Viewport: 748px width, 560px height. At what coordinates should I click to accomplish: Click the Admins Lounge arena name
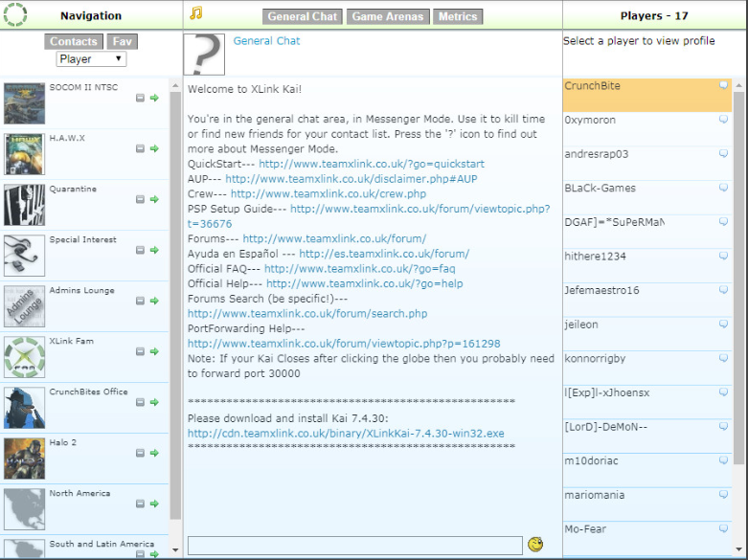click(82, 290)
